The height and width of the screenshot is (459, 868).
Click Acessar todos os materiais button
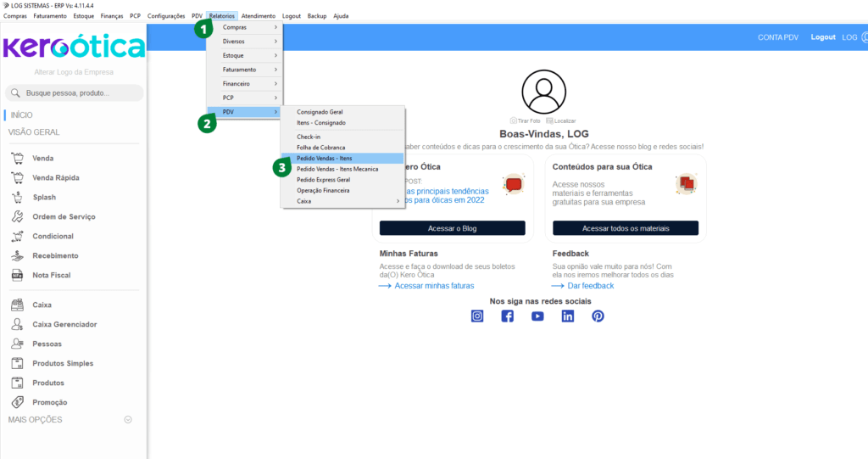[626, 228]
